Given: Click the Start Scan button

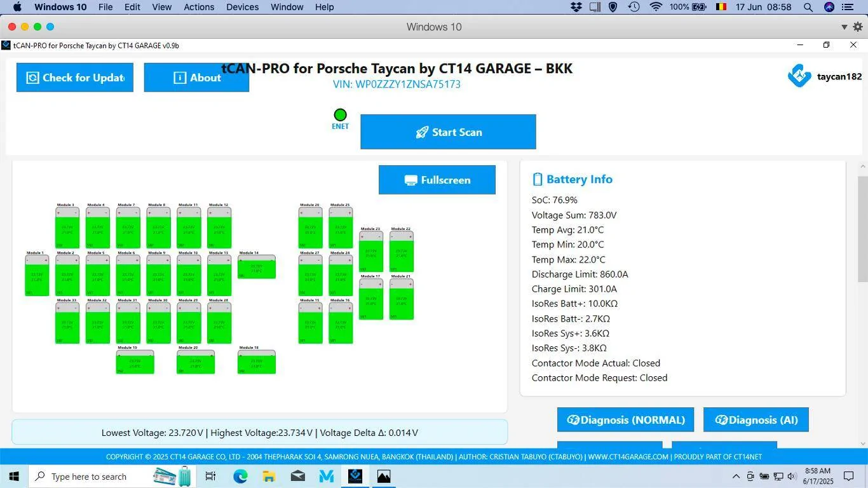Looking at the screenshot, I should click(x=448, y=132).
